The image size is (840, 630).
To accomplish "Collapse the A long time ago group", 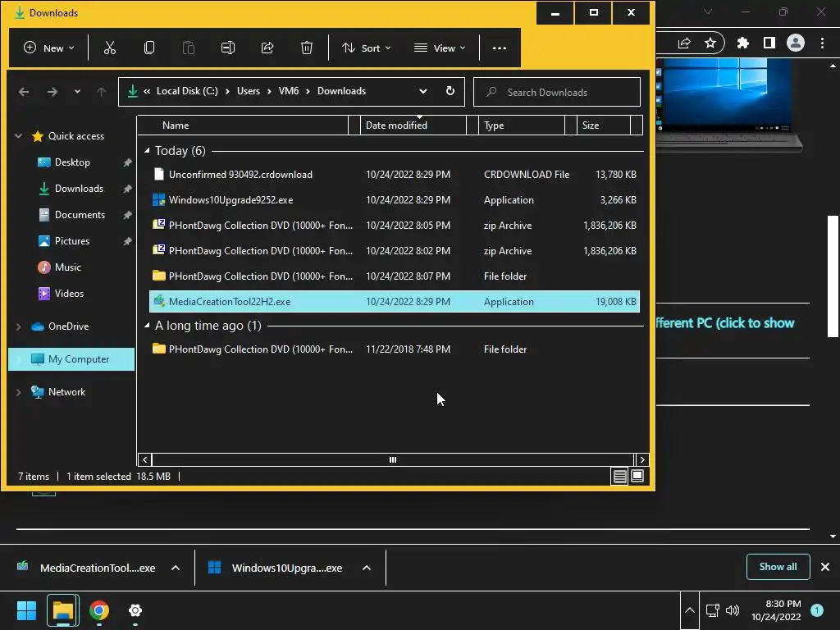I will (147, 326).
